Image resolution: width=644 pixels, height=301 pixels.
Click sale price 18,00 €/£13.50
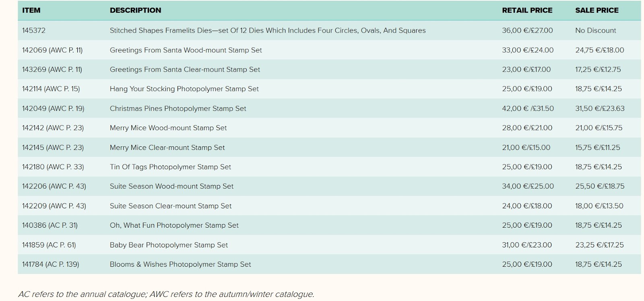click(x=599, y=206)
